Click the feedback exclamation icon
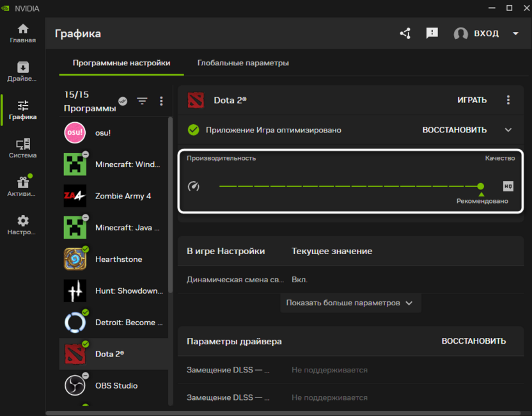Viewport: 532px width, 416px height. click(x=432, y=33)
